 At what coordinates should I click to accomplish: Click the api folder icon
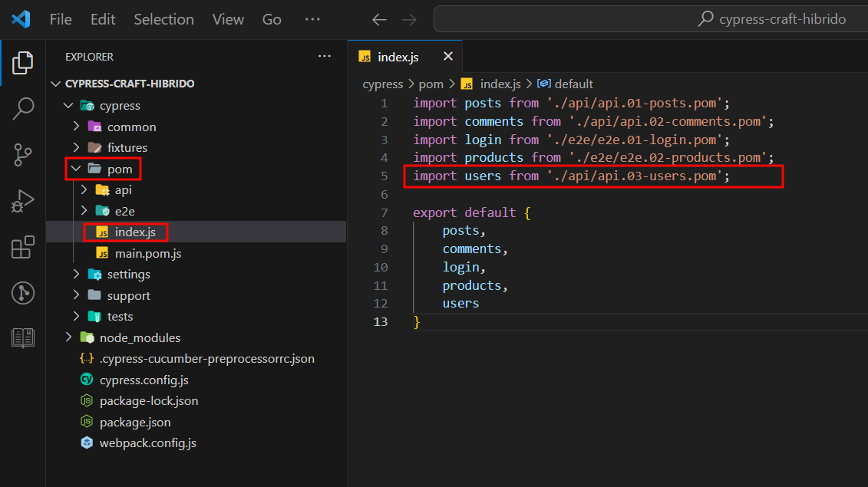coord(102,190)
